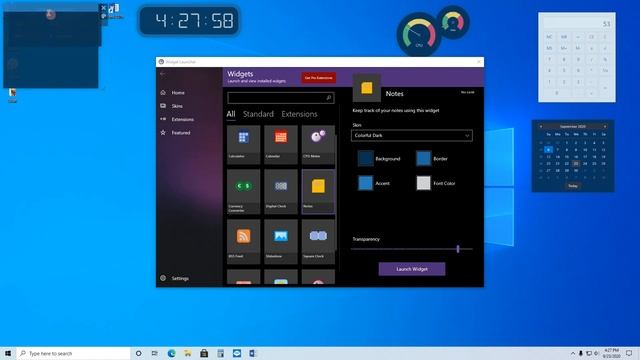Click Today button in calendar widget
This screenshot has width=640, height=360.
(573, 186)
